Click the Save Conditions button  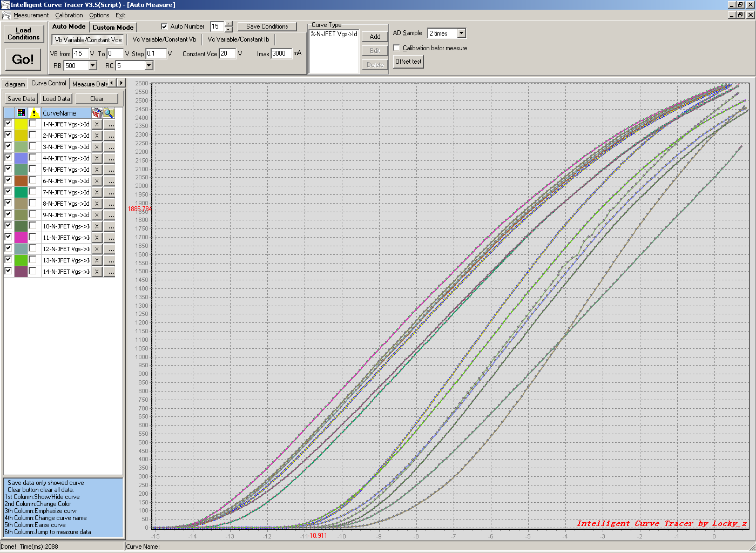pos(267,26)
